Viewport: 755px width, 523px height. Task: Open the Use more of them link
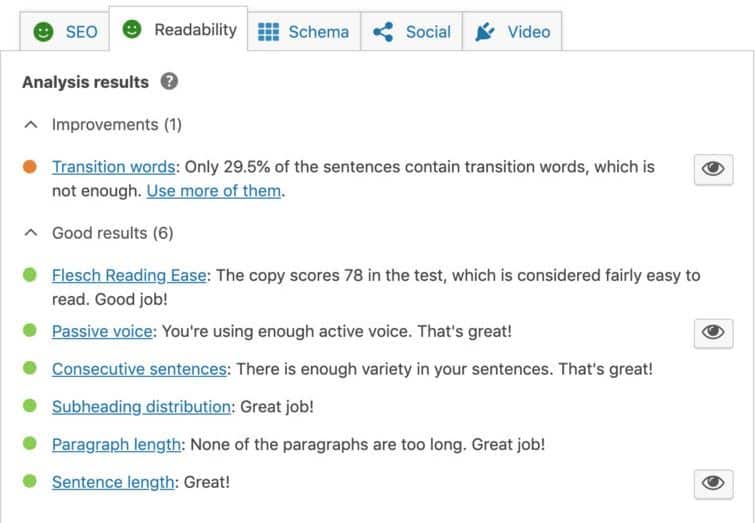click(214, 191)
